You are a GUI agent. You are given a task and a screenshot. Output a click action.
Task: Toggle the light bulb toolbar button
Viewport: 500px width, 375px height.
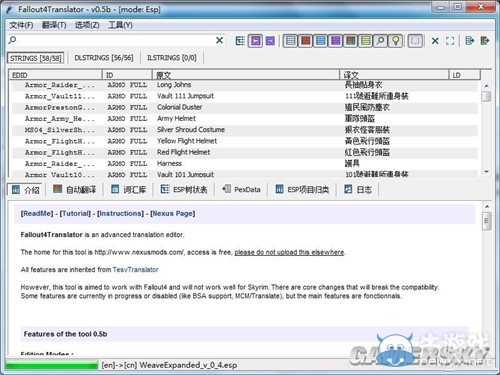point(396,41)
